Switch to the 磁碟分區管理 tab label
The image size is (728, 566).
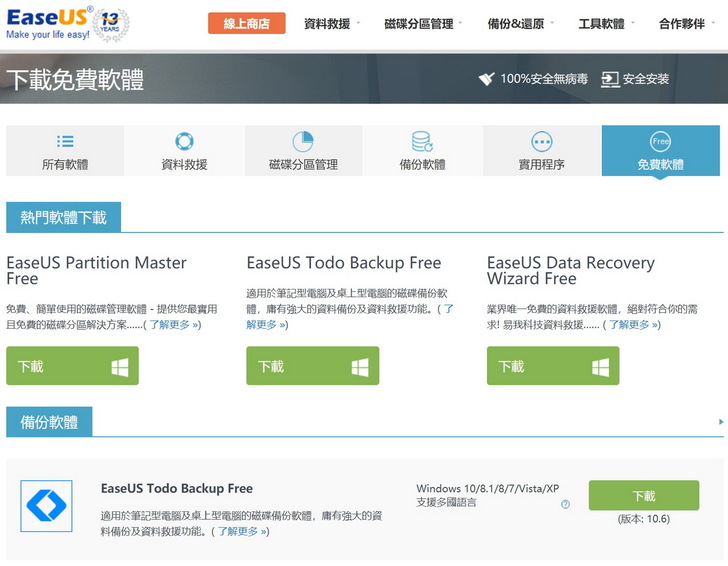click(303, 164)
